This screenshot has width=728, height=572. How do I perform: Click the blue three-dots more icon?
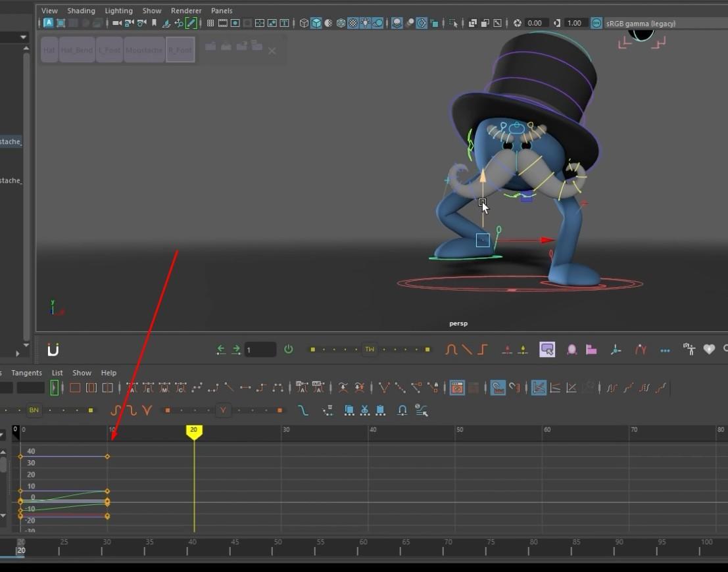coord(665,350)
